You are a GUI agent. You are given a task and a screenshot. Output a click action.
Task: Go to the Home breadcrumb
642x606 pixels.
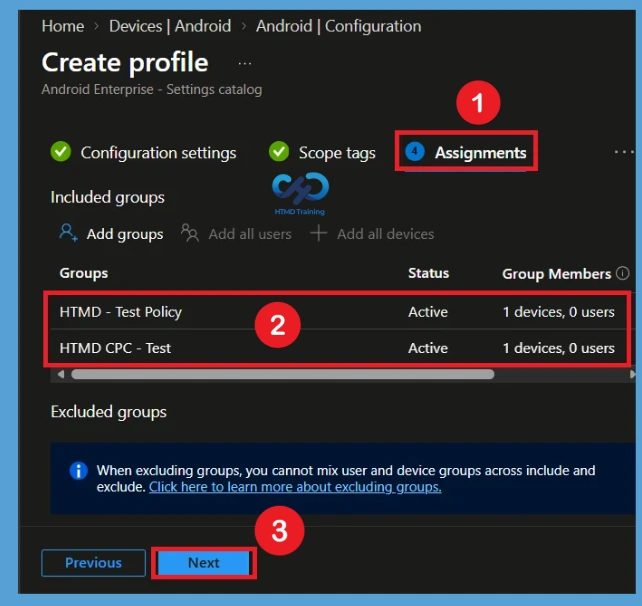click(x=63, y=26)
